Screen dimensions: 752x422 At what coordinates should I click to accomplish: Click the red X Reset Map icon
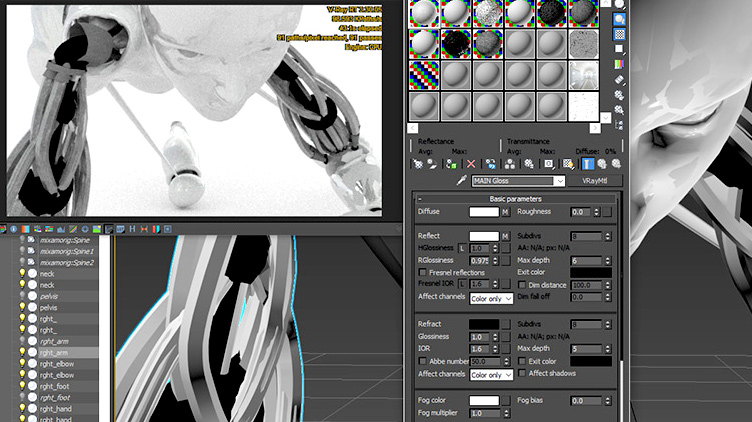click(471, 164)
